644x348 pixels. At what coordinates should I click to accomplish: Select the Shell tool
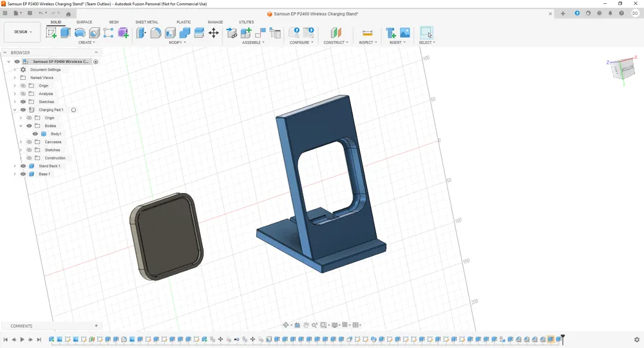pos(170,33)
